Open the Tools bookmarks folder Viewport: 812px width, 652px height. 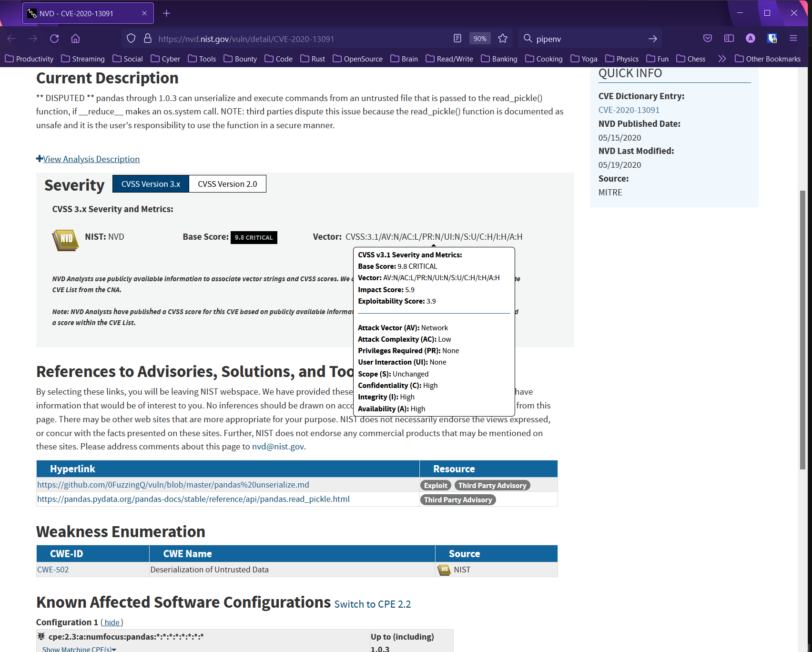pyautogui.click(x=202, y=59)
